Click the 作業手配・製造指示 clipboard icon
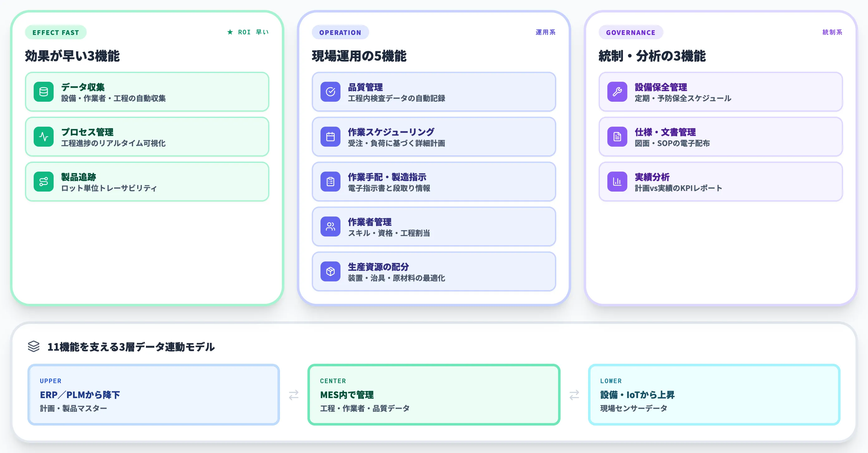 click(x=331, y=182)
